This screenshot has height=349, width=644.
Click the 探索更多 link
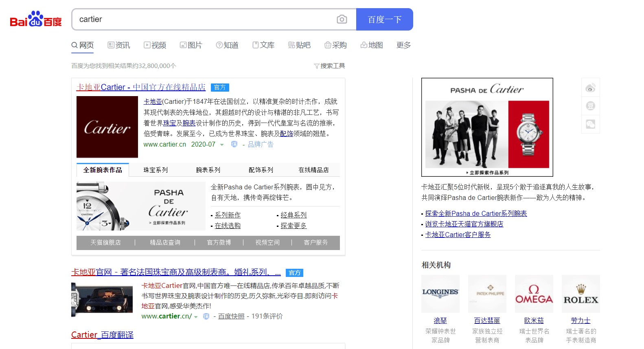(x=294, y=226)
